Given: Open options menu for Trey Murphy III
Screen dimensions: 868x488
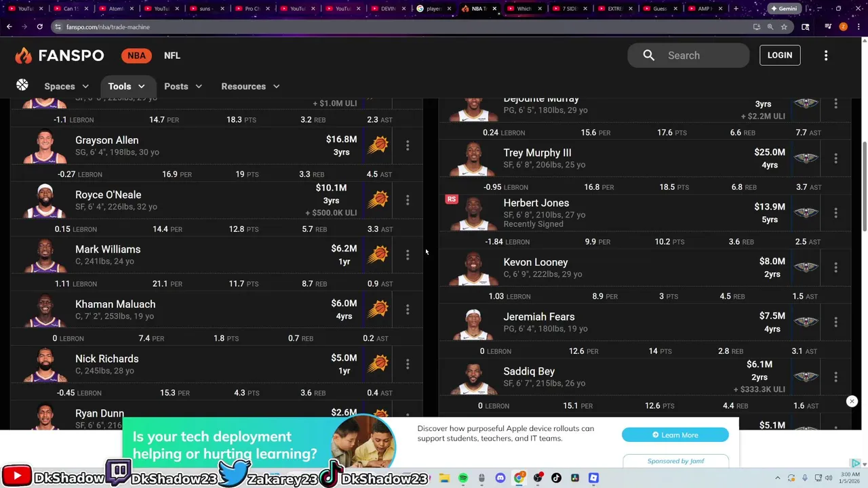Looking at the screenshot, I should 835,158.
